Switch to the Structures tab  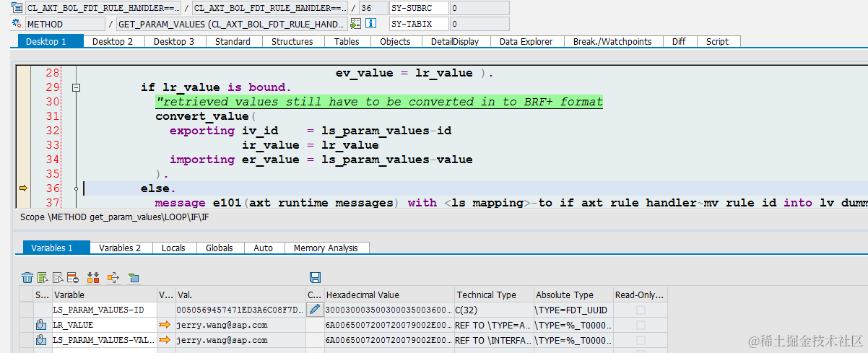pos(292,42)
